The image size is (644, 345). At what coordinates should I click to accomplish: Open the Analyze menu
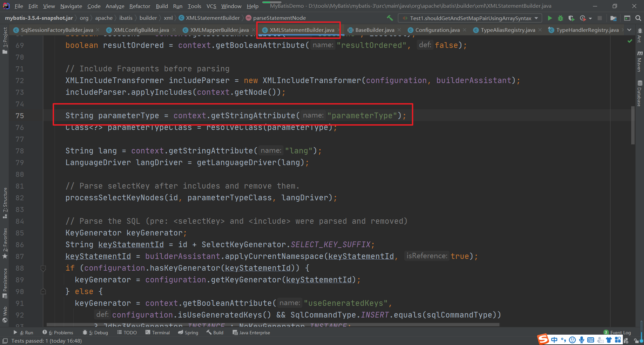click(115, 6)
